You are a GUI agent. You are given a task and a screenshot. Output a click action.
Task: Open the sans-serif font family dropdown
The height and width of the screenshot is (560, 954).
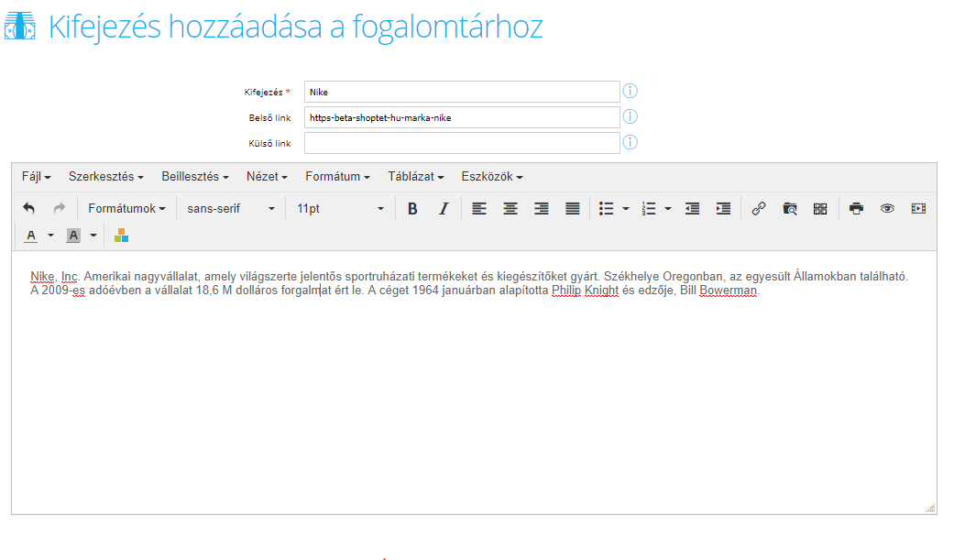(231, 208)
